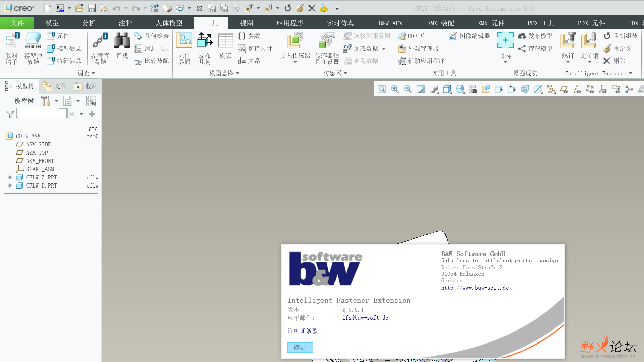
Task: Click the Open folder icon in quick access toolbar
Action: [79, 8]
